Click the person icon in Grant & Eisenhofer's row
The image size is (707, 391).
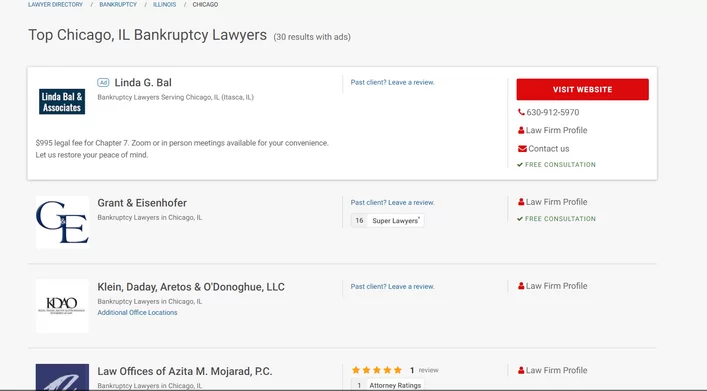(x=521, y=202)
